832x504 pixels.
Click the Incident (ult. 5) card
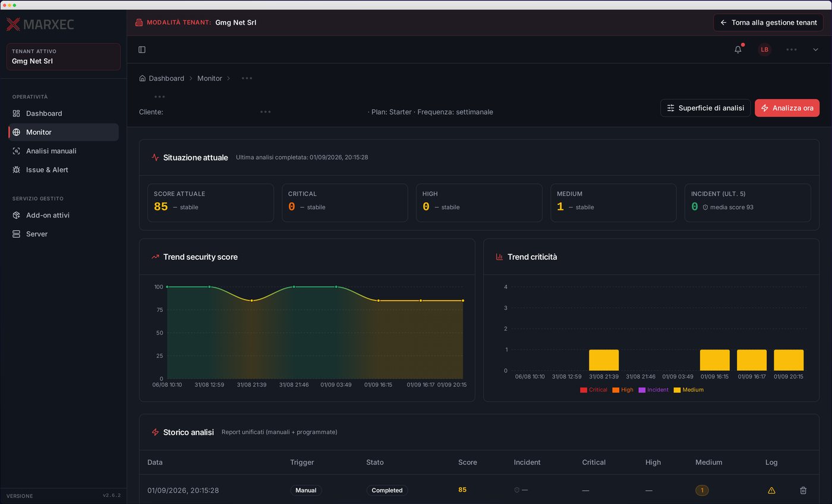748,203
